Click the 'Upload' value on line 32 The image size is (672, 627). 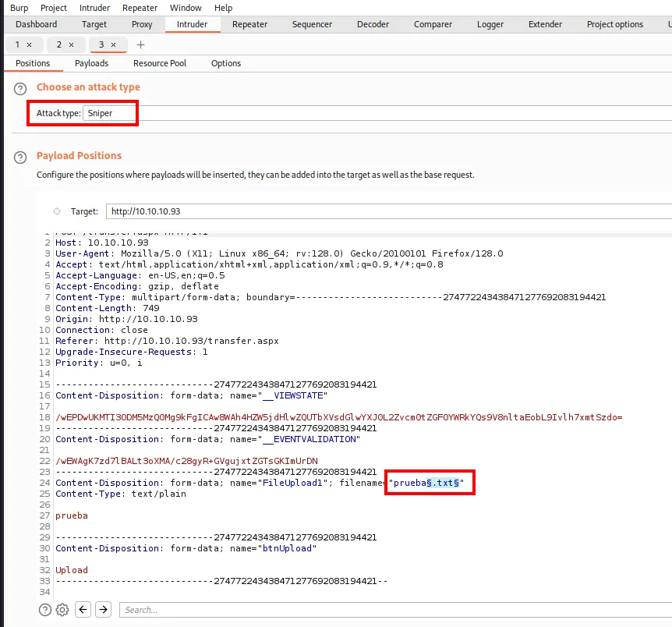72,570
